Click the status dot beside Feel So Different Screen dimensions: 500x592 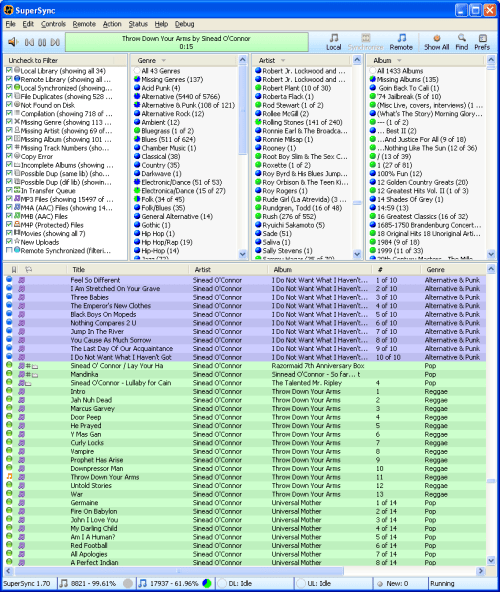click(x=9, y=280)
